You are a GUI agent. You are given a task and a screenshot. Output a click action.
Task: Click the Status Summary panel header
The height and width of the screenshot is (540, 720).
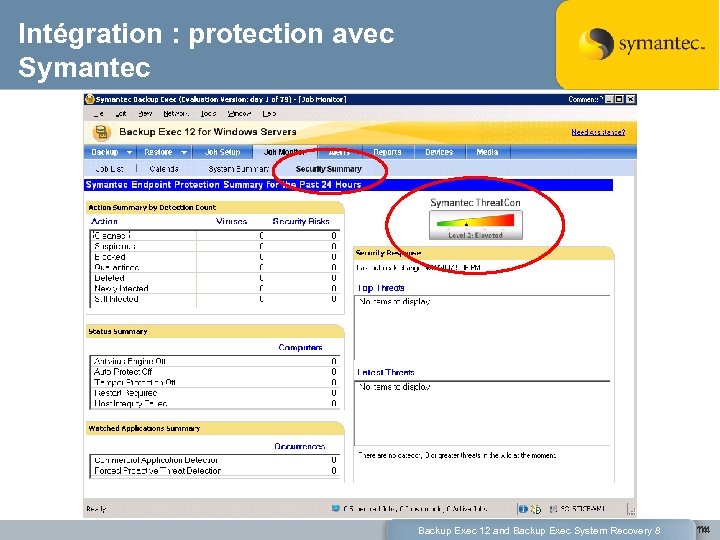click(215, 331)
